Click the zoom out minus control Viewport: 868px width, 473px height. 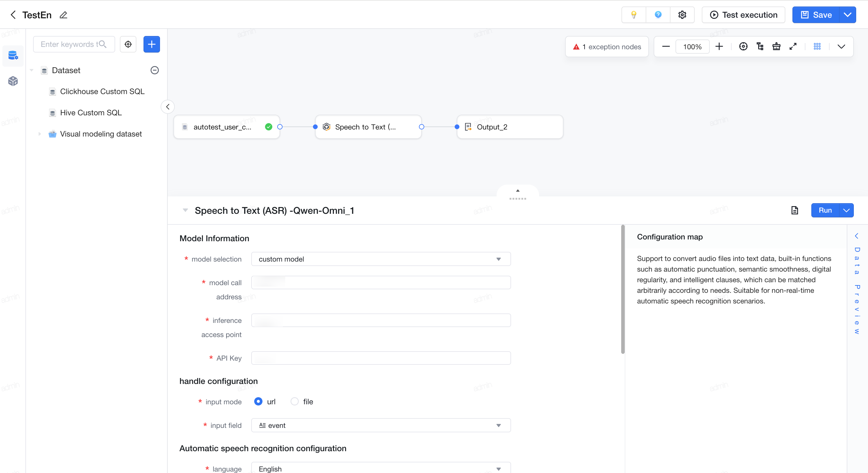665,47
